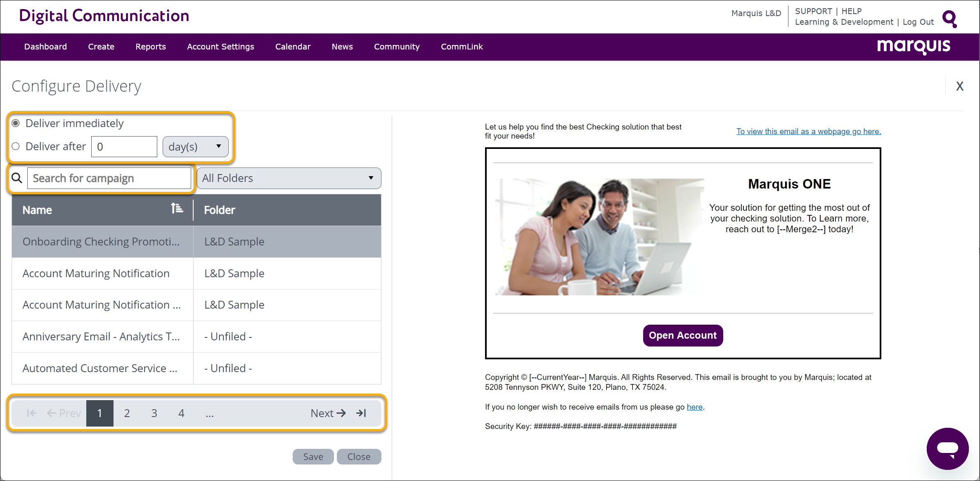Click the HELP link
Viewport: 980px width, 481px height.
point(851,11)
